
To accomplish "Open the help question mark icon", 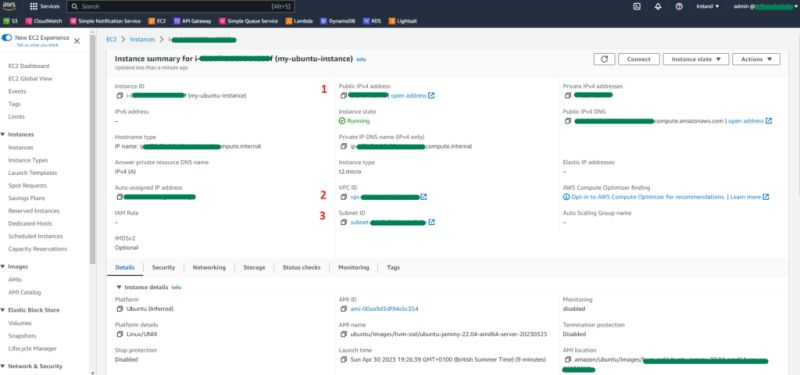I will coord(679,7).
